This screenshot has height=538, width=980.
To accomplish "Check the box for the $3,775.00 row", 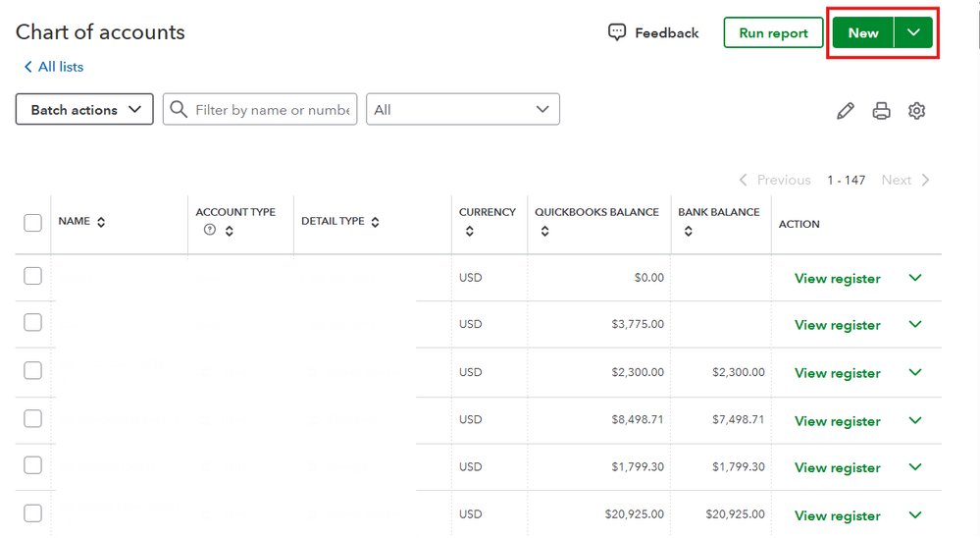I will 32,323.
